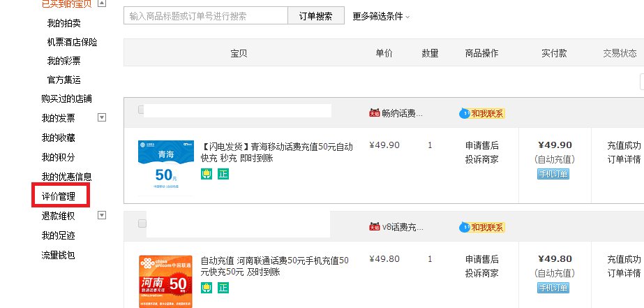Open the 更多筛选条件 dropdown
Screen dimensions: 644x308
pyautogui.click(x=381, y=17)
